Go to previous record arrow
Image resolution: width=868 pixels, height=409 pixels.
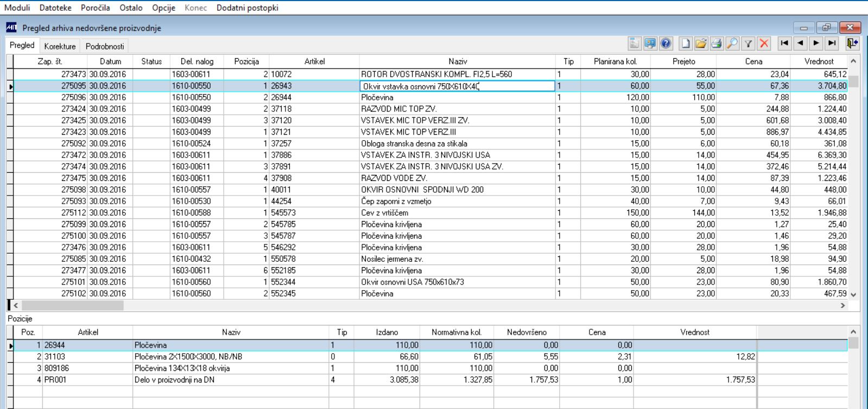[x=800, y=43]
